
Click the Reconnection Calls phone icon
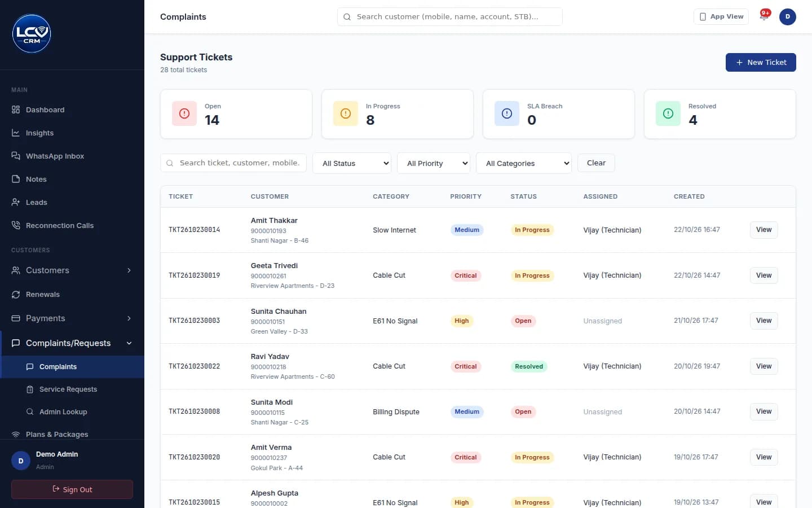pos(16,225)
